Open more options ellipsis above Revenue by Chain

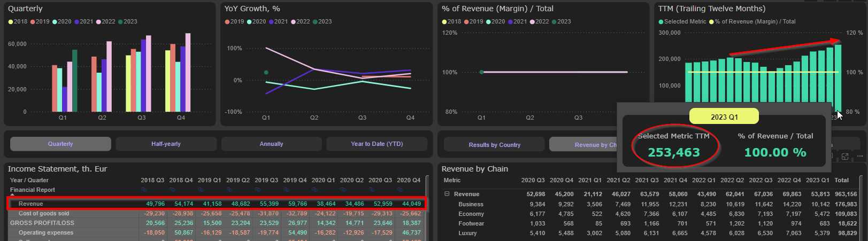pos(859,157)
